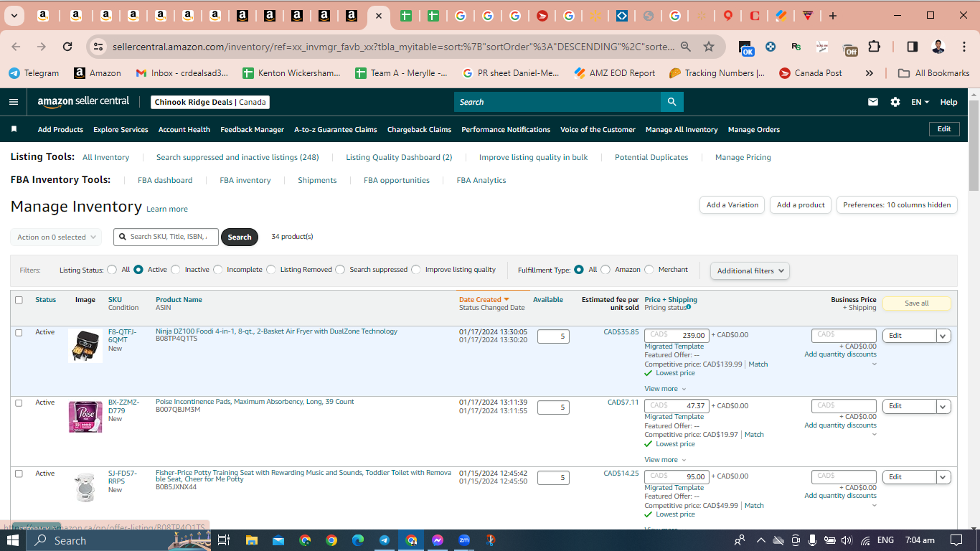This screenshot has height=551, width=980.
Task: Click the bookmark flag icon beside Add Products
Action: point(14,130)
